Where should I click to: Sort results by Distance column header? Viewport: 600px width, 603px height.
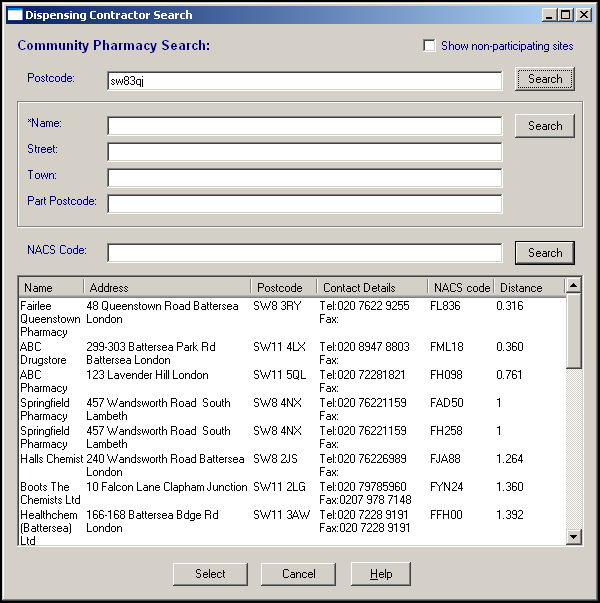[x=528, y=288]
